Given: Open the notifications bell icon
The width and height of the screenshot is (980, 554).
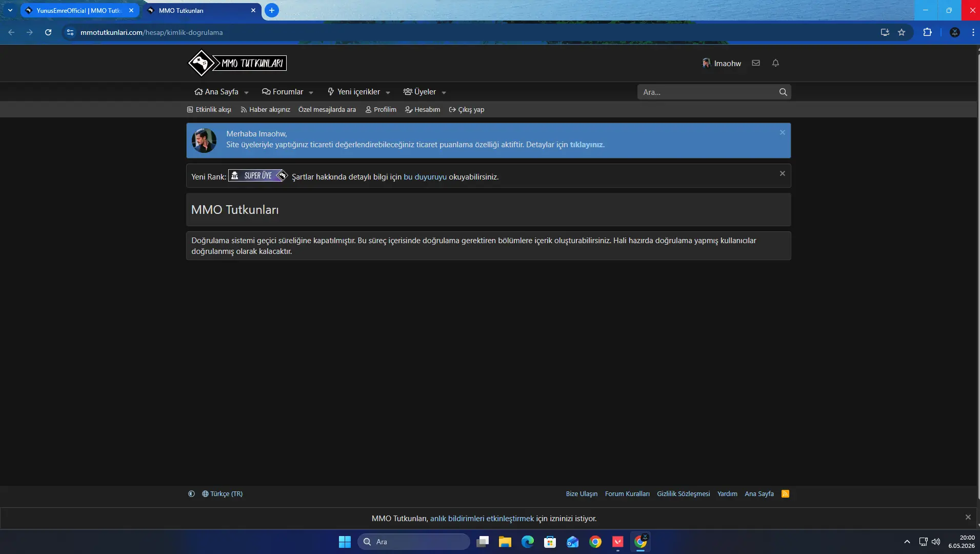Looking at the screenshot, I should point(775,63).
